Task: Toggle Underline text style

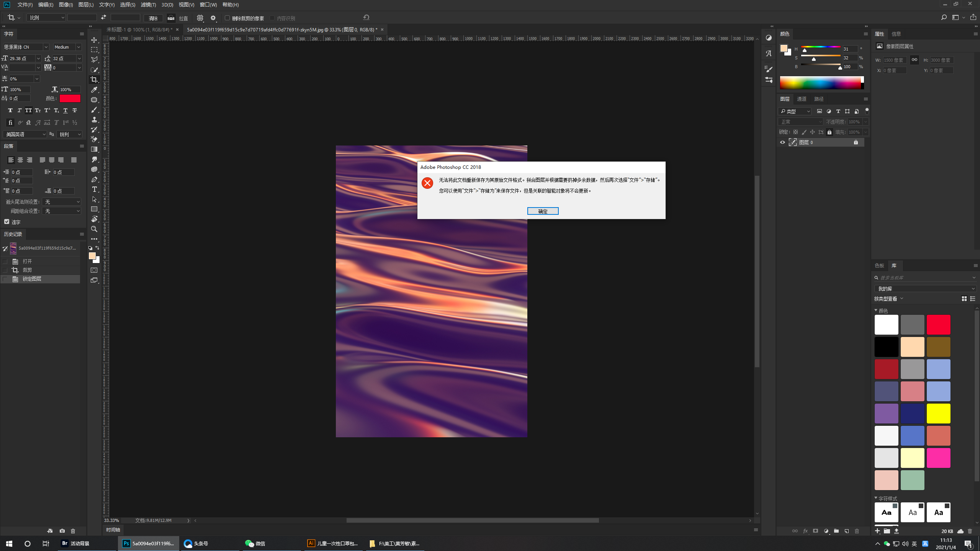Action: pyautogui.click(x=65, y=110)
